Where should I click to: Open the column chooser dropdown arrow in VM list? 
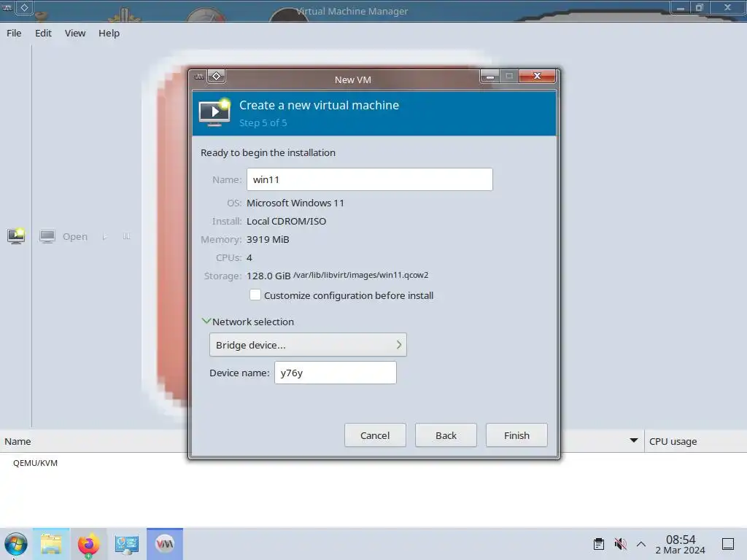coord(634,440)
